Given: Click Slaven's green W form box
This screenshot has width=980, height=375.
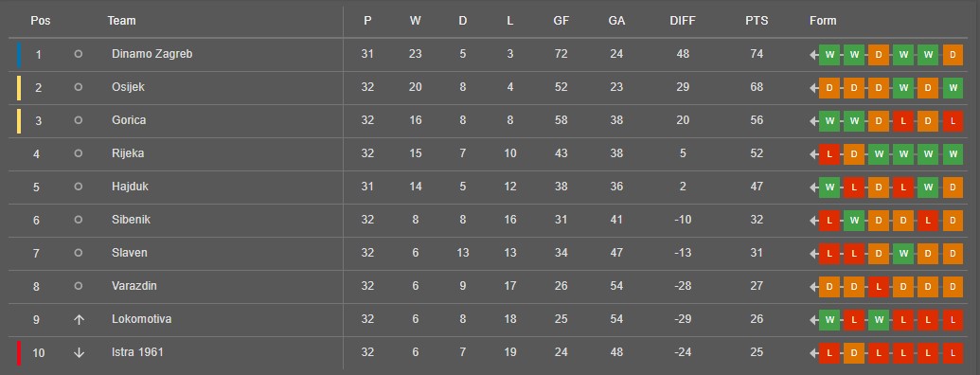Looking at the screenshot, I should pyautogui.click(x=903, y=253).
